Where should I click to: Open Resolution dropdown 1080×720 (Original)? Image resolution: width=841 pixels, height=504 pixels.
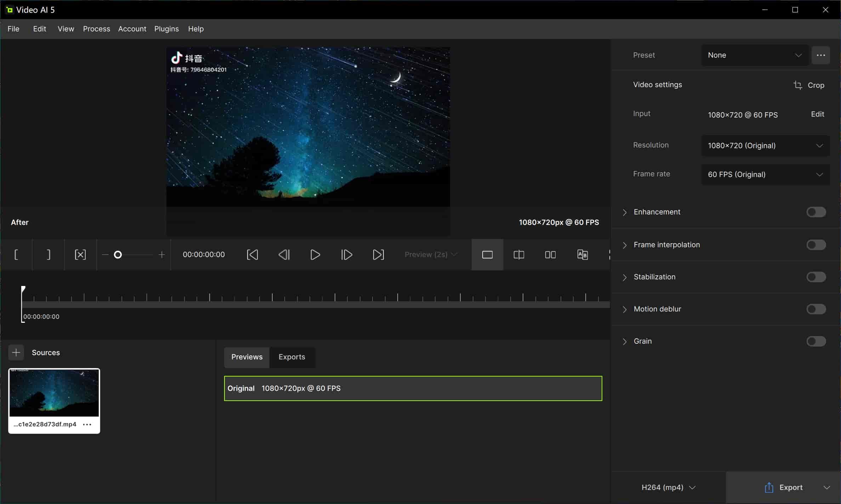pos(766,145)
